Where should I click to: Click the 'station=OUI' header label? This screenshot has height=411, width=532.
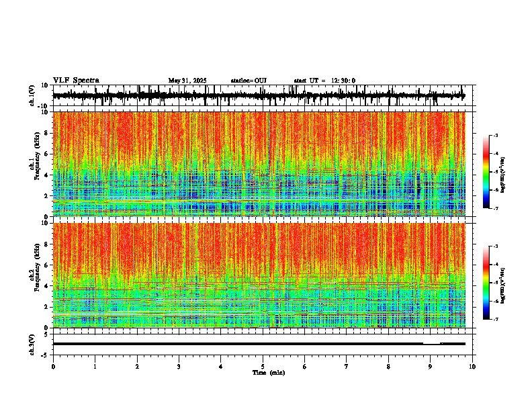tap(249, 81)
